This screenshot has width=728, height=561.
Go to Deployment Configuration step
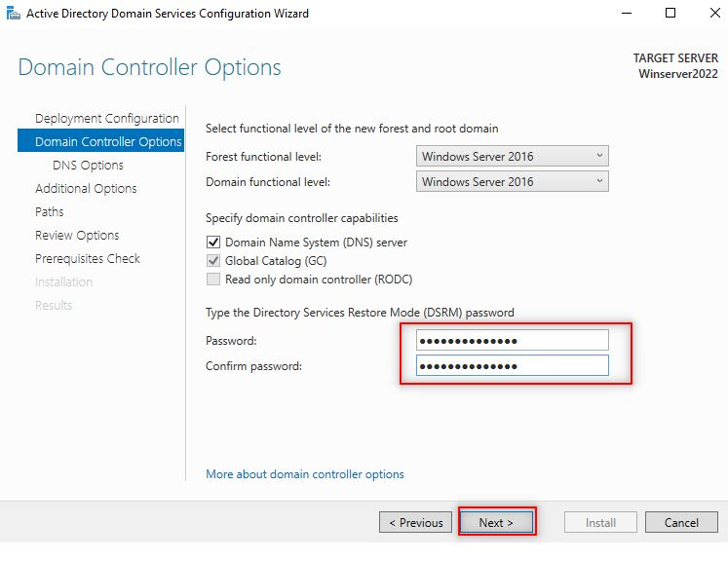[107, 119]
